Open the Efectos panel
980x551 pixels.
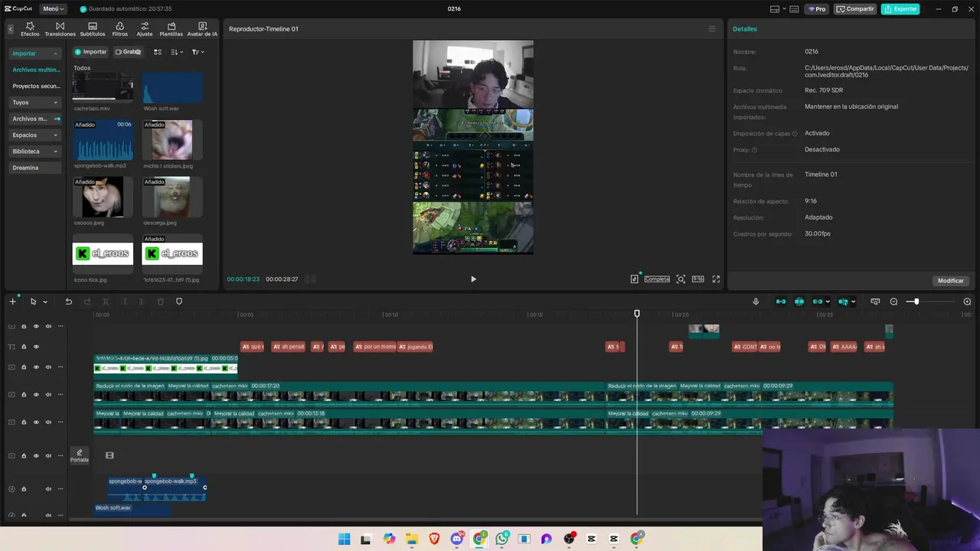(30, 29)
